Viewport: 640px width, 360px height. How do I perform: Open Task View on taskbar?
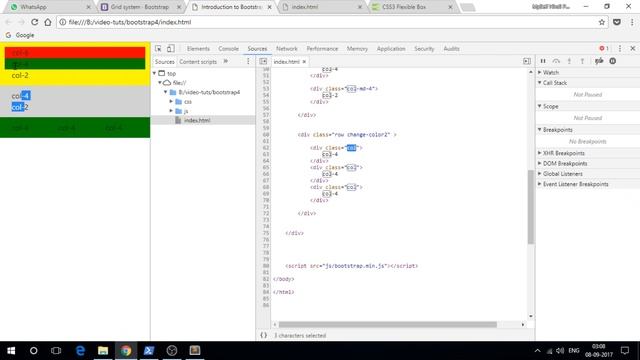(x=56, y=351)
